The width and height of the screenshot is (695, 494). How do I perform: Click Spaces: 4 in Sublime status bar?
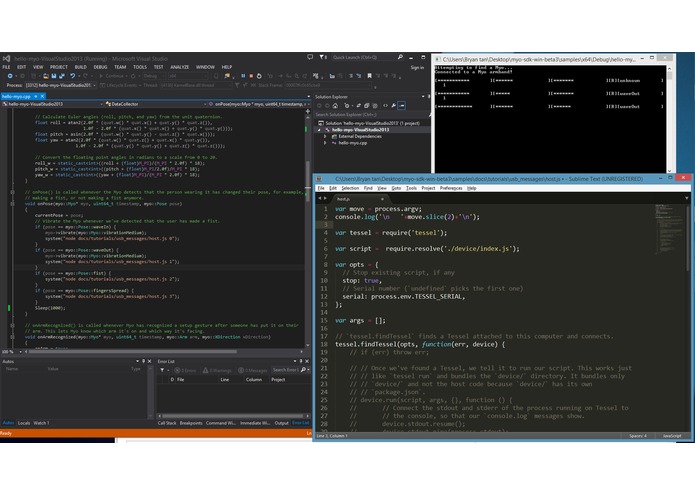[638, 436]
